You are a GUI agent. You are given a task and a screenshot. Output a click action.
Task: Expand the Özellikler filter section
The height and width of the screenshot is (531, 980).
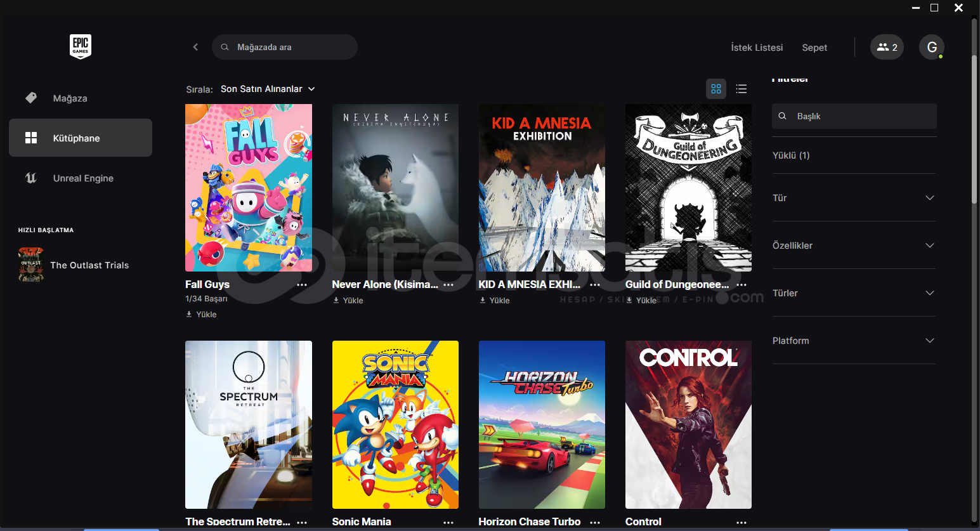point(854,246)
